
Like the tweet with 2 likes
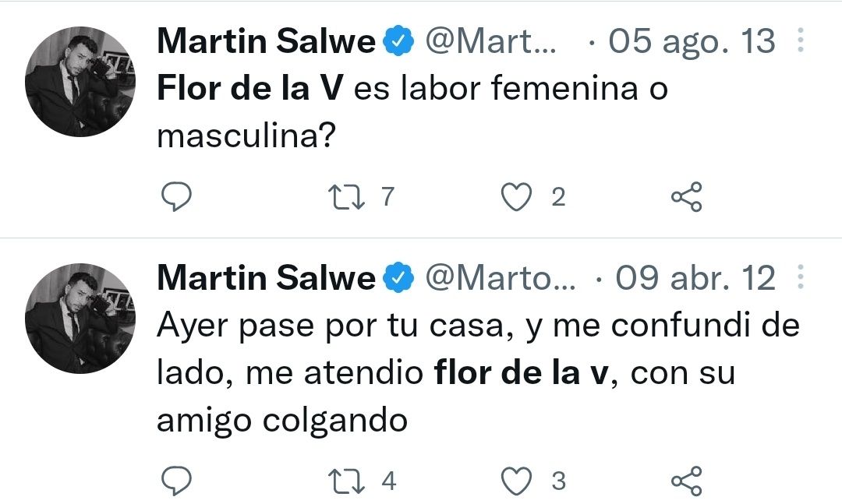(x=515, y=198)
